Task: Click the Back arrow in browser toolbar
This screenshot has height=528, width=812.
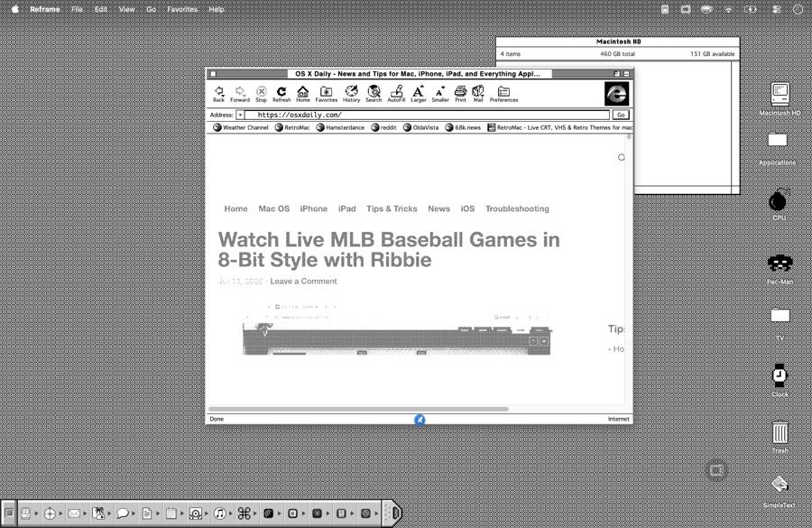Action: 219,94
